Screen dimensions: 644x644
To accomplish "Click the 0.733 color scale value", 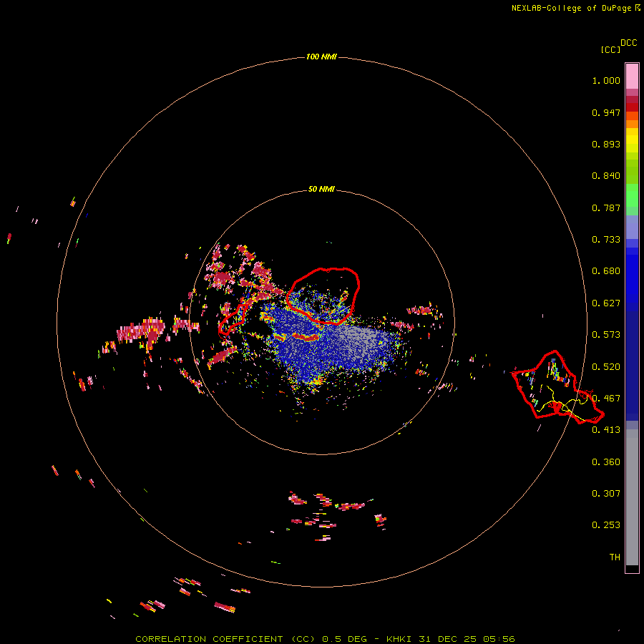I will [606, 240].
